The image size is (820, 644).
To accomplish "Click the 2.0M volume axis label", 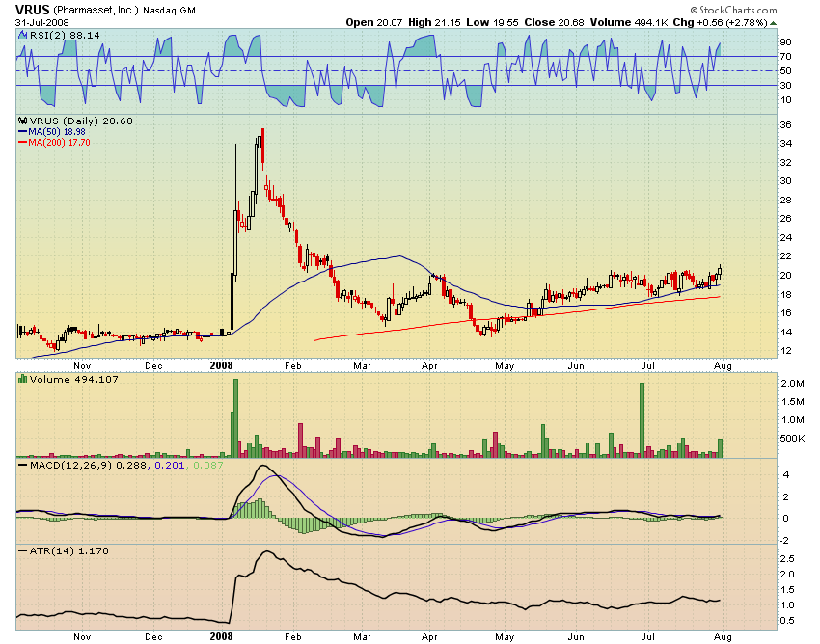I will point(793,384).
